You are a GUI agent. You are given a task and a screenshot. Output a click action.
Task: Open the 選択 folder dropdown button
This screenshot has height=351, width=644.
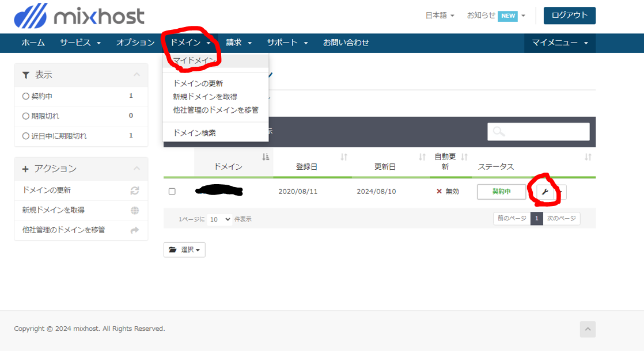coord(184,250)
